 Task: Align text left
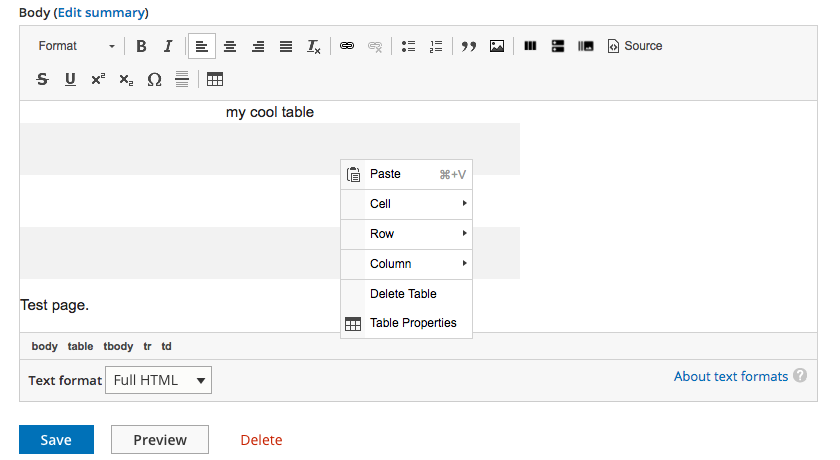coord(201,46)
